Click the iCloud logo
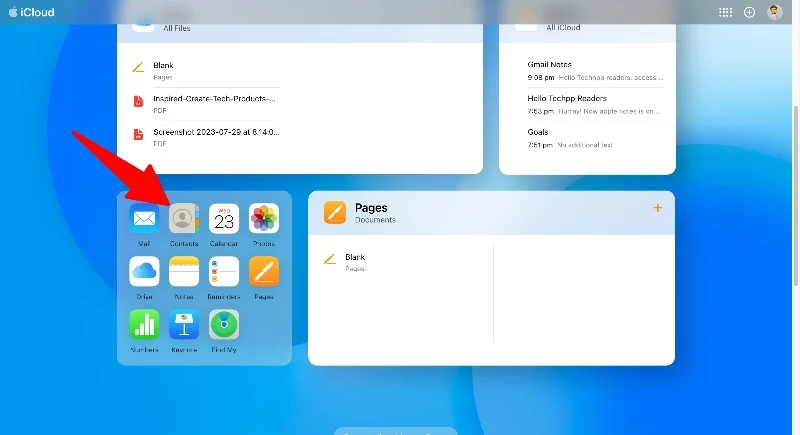The width and height of the screenshot is (800, 435). pos(32,12)
